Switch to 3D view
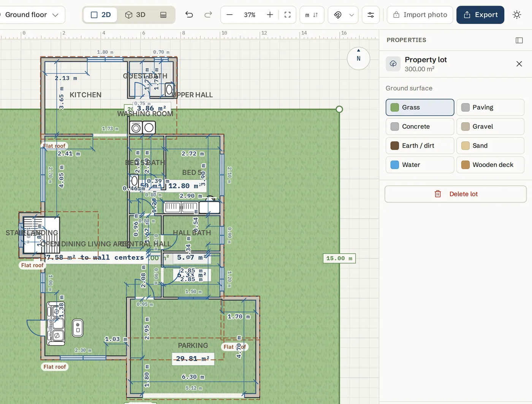 [x=135, y=15]
